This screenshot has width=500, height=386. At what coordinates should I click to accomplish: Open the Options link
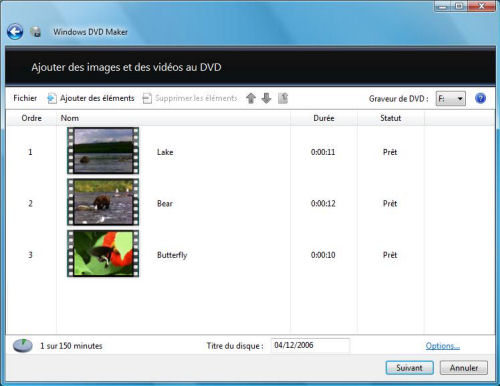[x=443, y=346]
